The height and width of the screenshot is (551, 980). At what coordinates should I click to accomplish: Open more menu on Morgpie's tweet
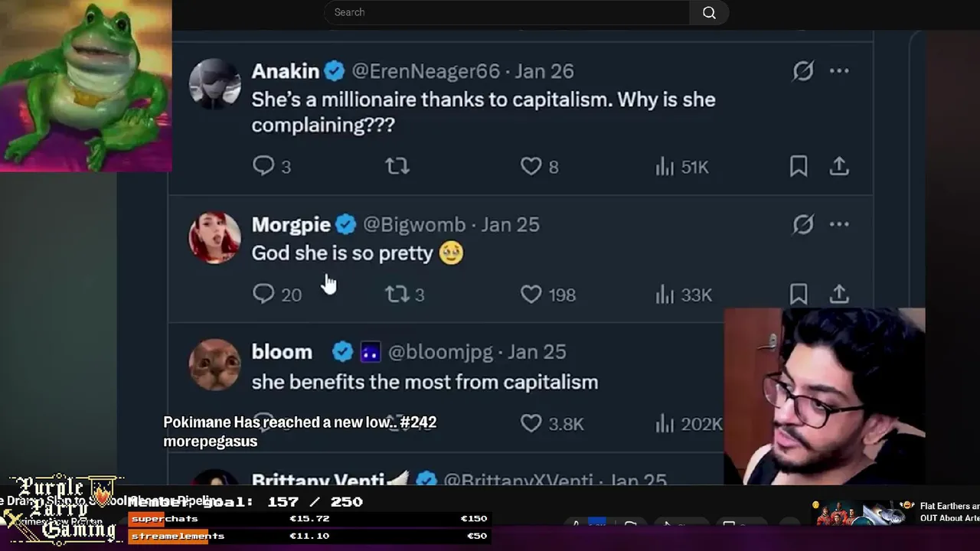point(839,224)
